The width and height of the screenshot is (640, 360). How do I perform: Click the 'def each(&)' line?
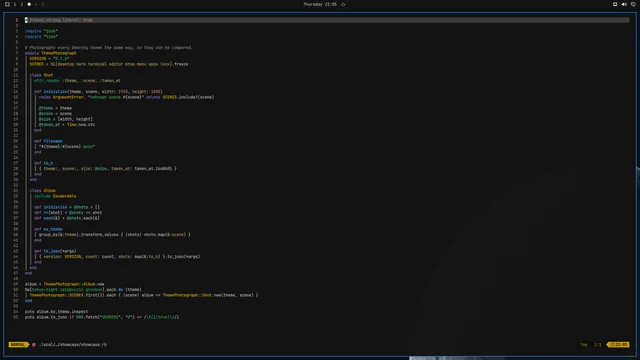(x=67, y=218)
